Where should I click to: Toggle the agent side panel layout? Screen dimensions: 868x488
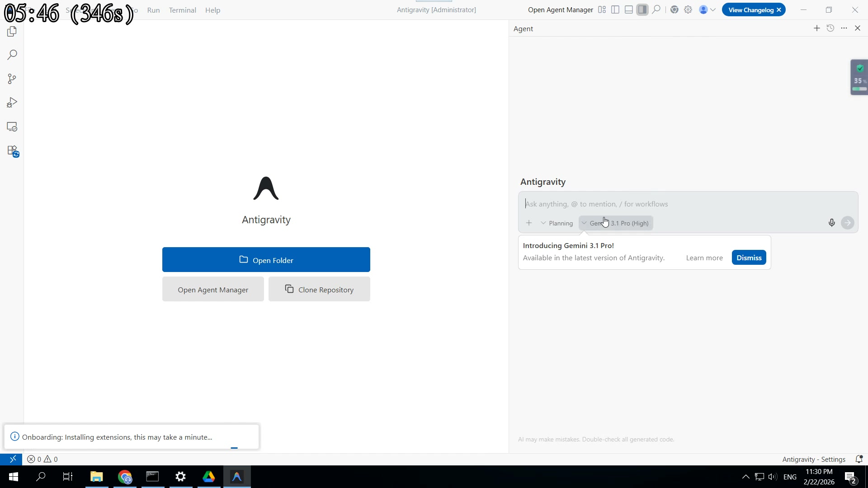pos(642,10)
